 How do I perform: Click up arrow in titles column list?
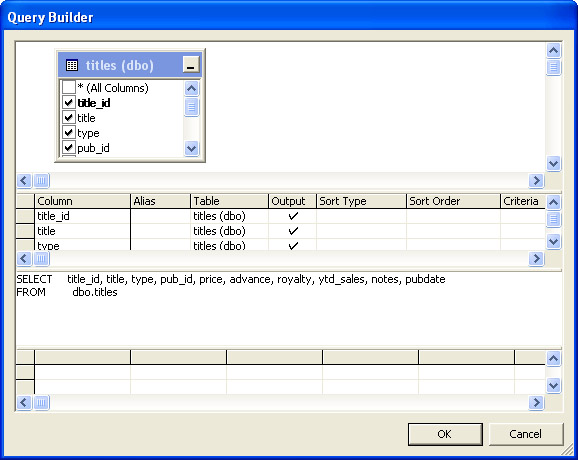191,88
